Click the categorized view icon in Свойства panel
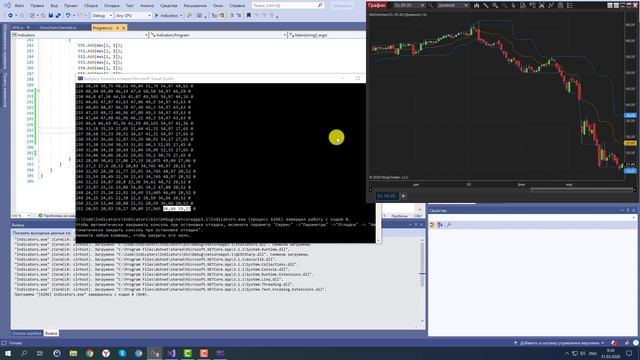Viewport: 640px width, 360px height. [x=432, y=225]
